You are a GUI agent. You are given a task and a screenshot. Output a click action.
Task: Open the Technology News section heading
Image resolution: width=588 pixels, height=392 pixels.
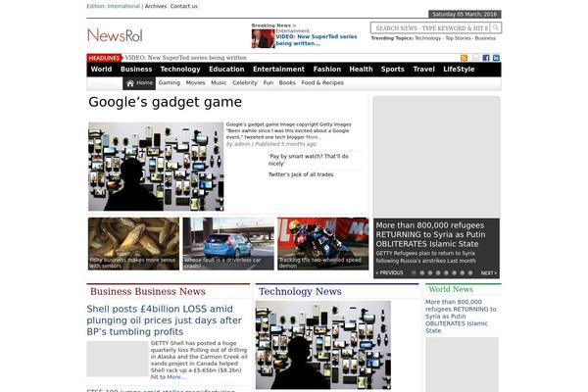[300, 291]
